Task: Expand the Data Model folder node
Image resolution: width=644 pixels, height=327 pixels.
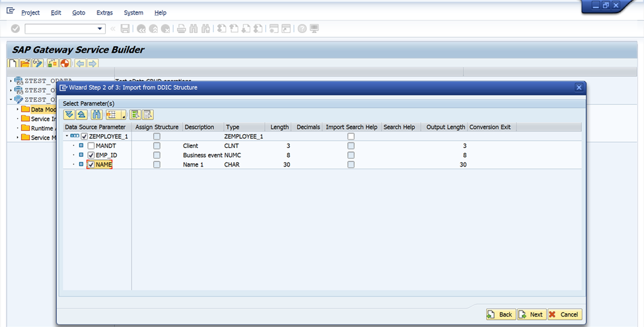Action: coord(18,109)
